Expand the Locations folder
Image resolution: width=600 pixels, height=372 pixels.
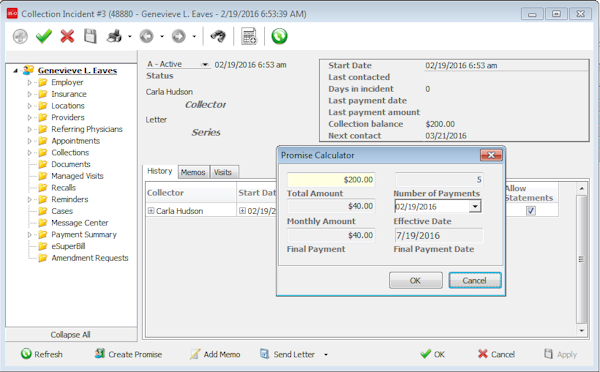(x=29, y=106)
